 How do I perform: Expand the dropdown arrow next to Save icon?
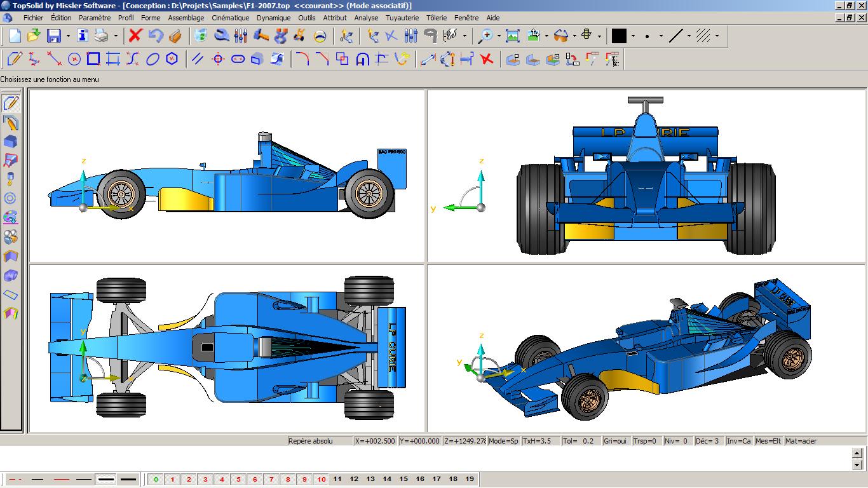(67, 36)
